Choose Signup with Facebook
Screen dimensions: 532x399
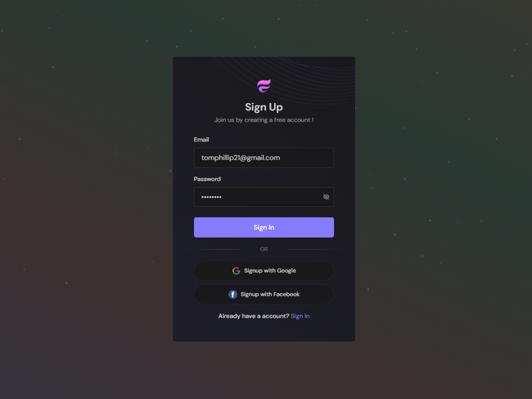tap(263, 294)
